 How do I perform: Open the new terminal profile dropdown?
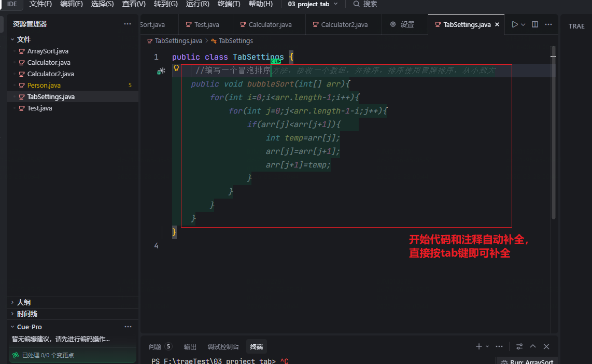pos(487,347)
